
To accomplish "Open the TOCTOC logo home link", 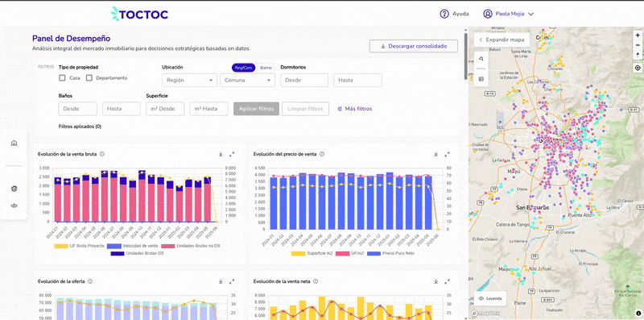I will click(x=139, y=14).
